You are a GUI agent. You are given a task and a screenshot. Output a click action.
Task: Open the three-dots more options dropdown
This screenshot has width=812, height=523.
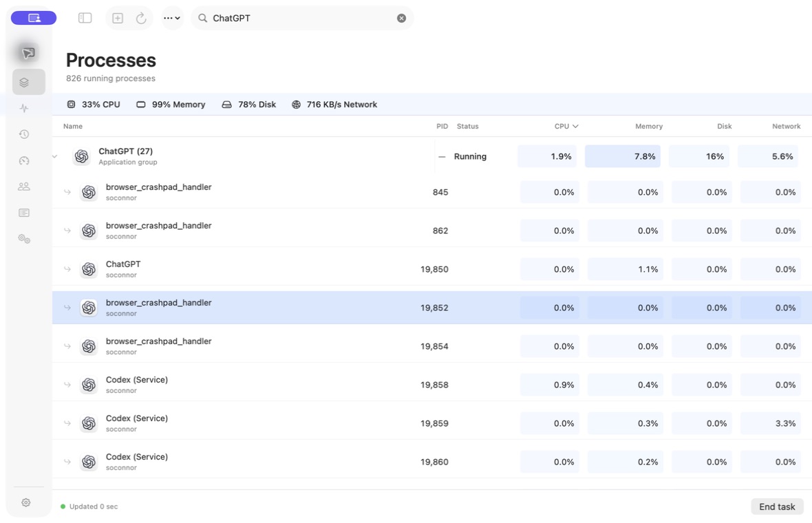tap(172, 18)
